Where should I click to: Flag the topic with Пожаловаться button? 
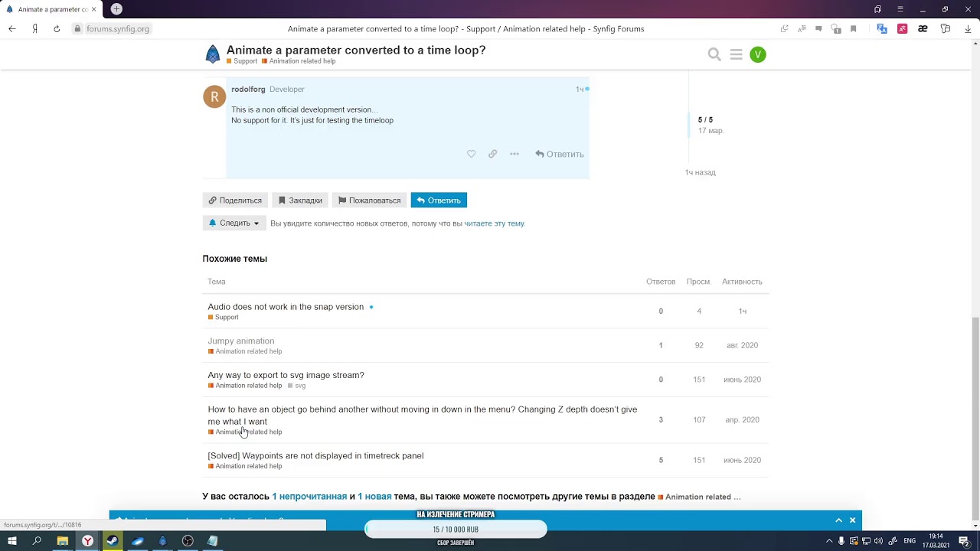[x=370, y=200]
